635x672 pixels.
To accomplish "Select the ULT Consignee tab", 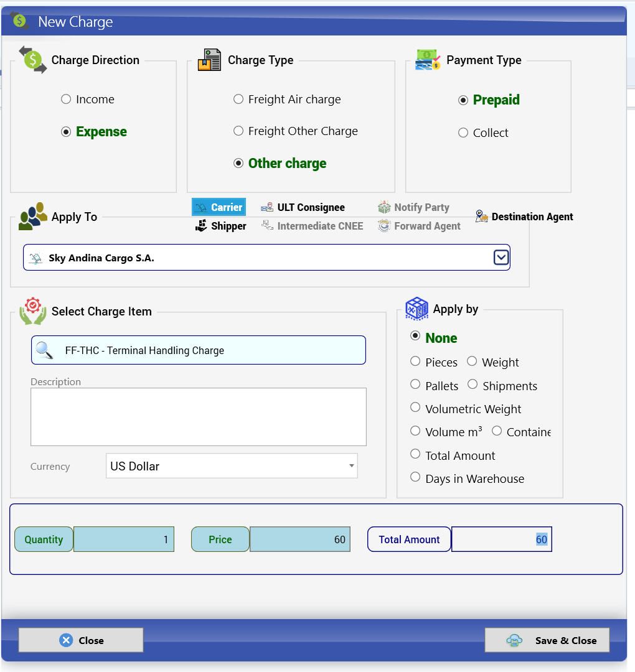I will click(303, 207).
